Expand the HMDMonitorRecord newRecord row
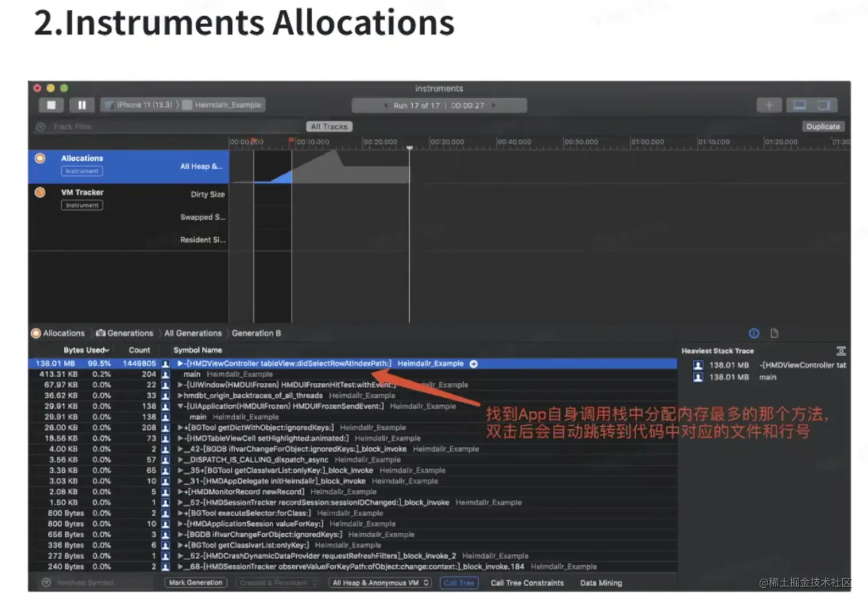Viewport: 868px width, 605px height. click(180, 492)
